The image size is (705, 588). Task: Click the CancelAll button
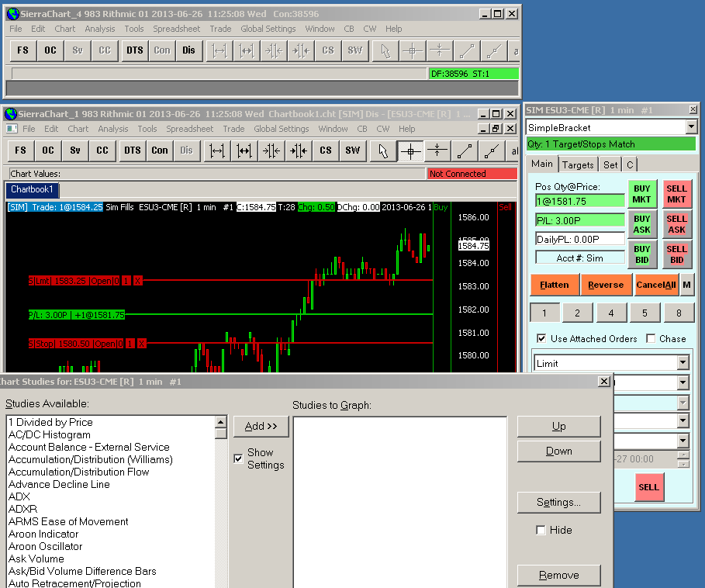656,285
